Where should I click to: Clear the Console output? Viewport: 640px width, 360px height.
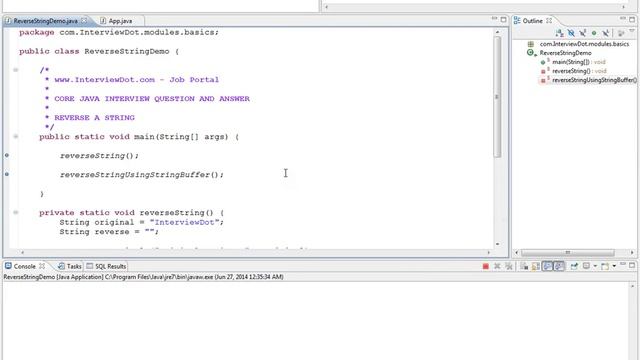click(x=524, y=266)
